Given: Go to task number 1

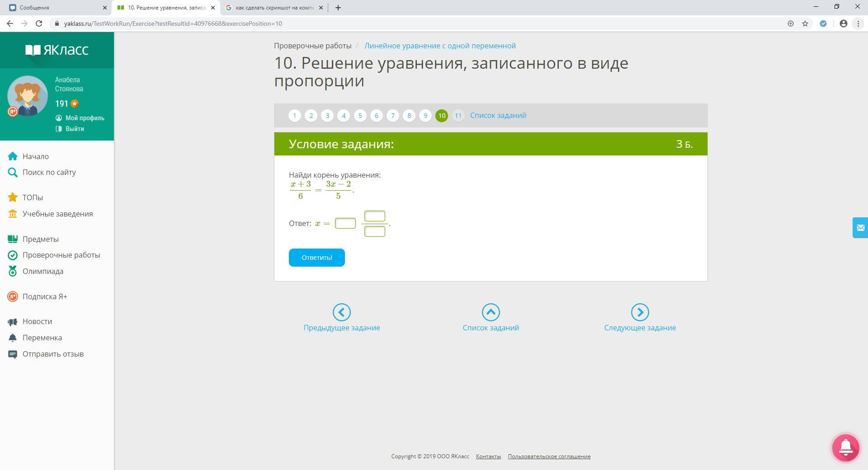Looking at the screenshot, I should coord(295,116).
